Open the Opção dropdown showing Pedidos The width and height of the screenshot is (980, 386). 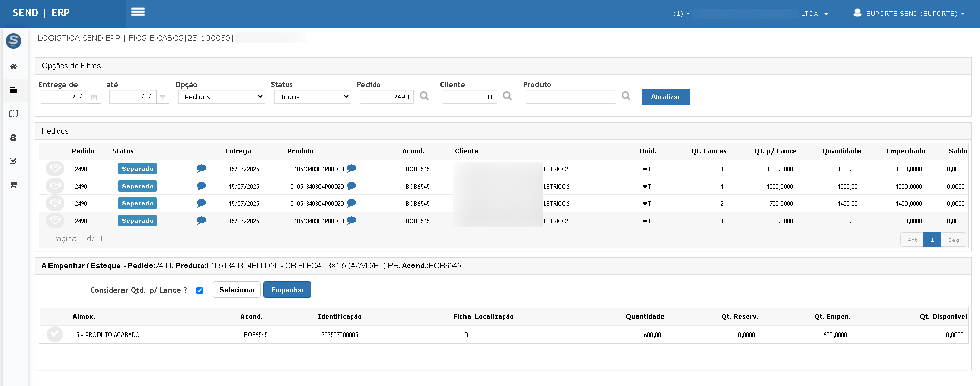(222, 97)
